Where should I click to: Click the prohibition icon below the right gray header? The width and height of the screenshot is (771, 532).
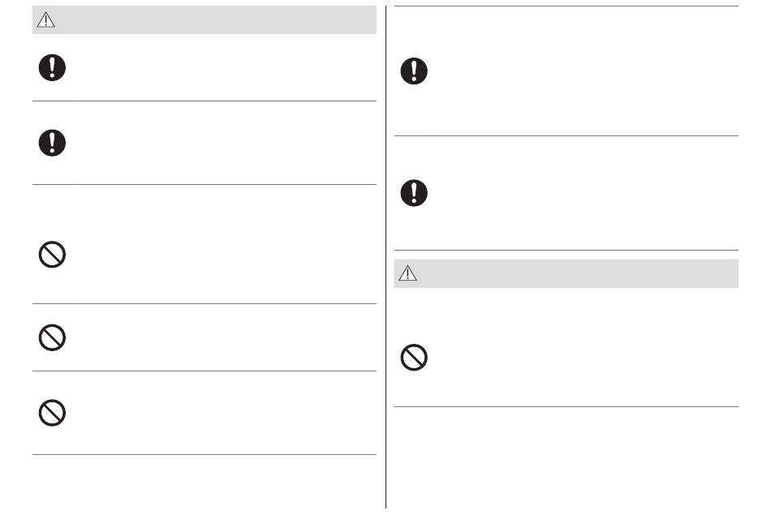pos(414,357)
